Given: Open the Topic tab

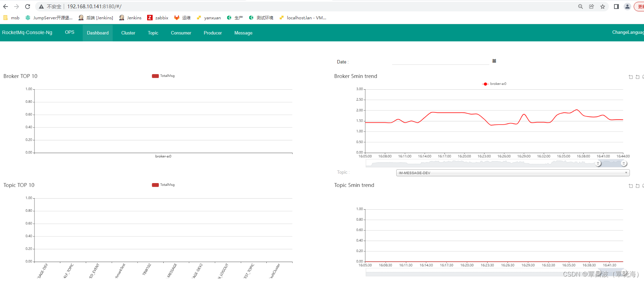Looking at the screenshot, I should click(x=153, y=33).
